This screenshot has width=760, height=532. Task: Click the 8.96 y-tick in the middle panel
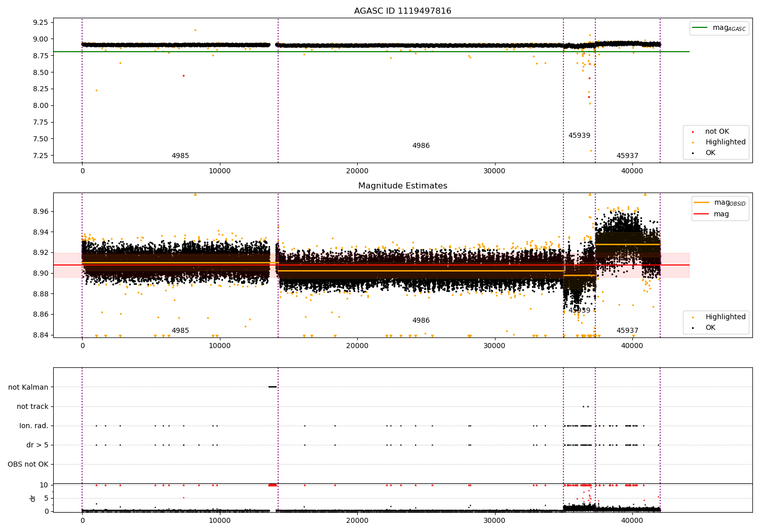click(x=41, y=212)
